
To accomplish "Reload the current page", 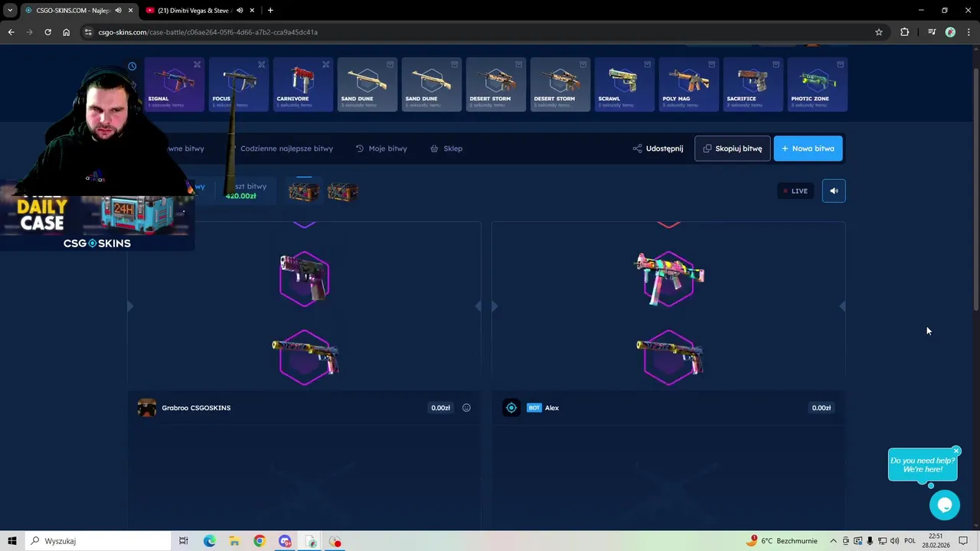I will click(47, 32).
